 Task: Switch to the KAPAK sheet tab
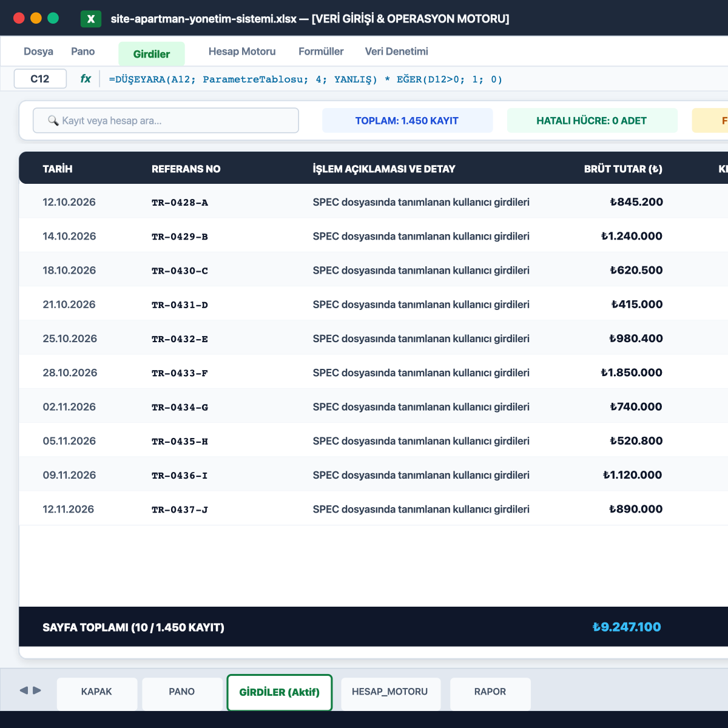point(97,693)
